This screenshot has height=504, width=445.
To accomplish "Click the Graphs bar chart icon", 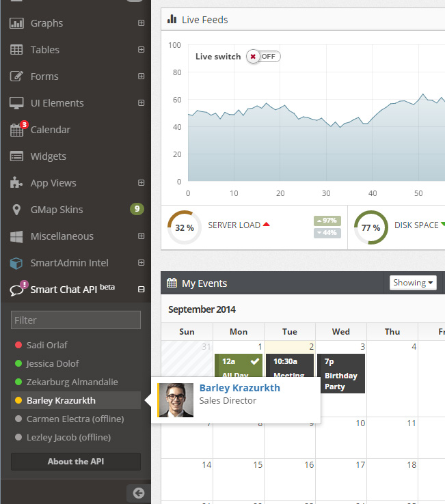I will (16, 23).
